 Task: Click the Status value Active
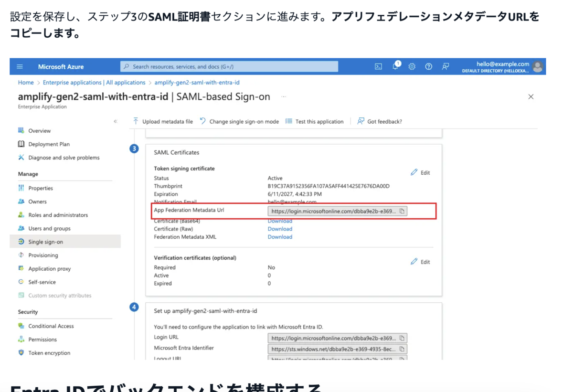point(275,178)
